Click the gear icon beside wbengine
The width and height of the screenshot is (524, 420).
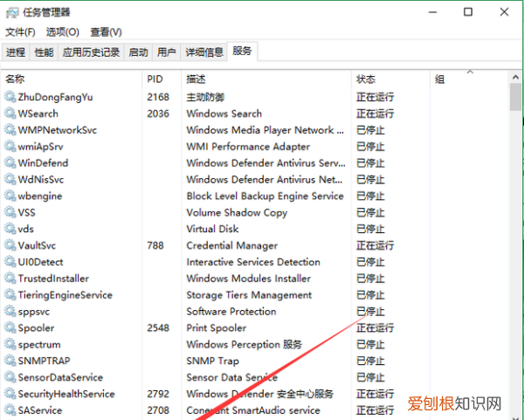pos(10,196)
